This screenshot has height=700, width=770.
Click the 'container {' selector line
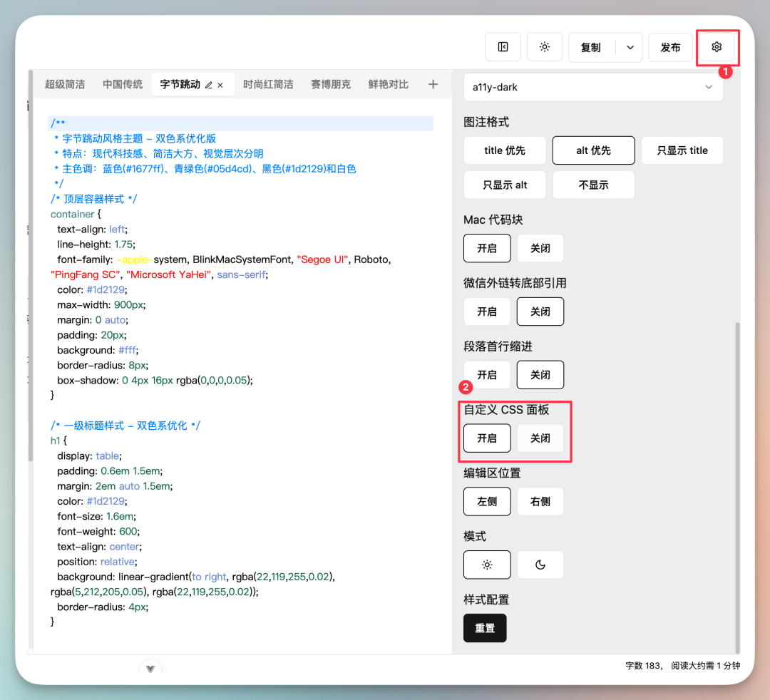pyautogui.click(x=76, y=214)
